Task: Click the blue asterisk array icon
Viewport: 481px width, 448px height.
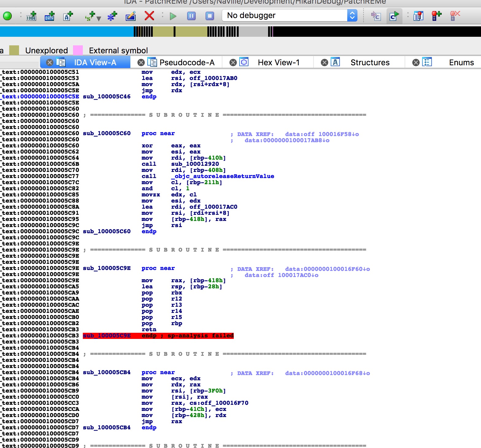Action: (112, 16)
